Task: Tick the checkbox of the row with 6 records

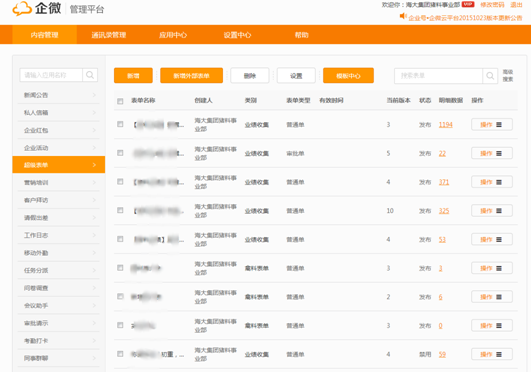Action: coord(120,296)
